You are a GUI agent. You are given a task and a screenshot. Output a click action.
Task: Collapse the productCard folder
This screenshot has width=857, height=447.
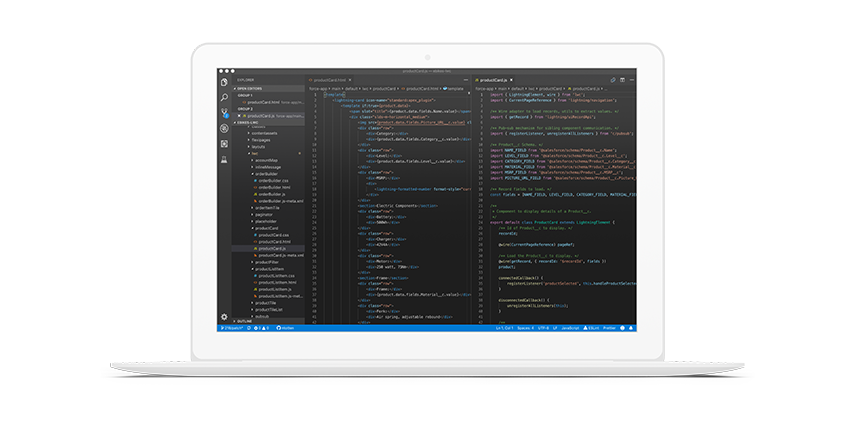point(268,228)
